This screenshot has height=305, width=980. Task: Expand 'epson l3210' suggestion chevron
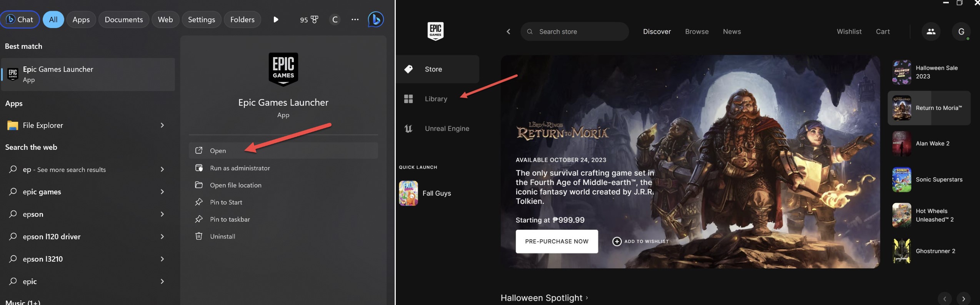(162, 259)
